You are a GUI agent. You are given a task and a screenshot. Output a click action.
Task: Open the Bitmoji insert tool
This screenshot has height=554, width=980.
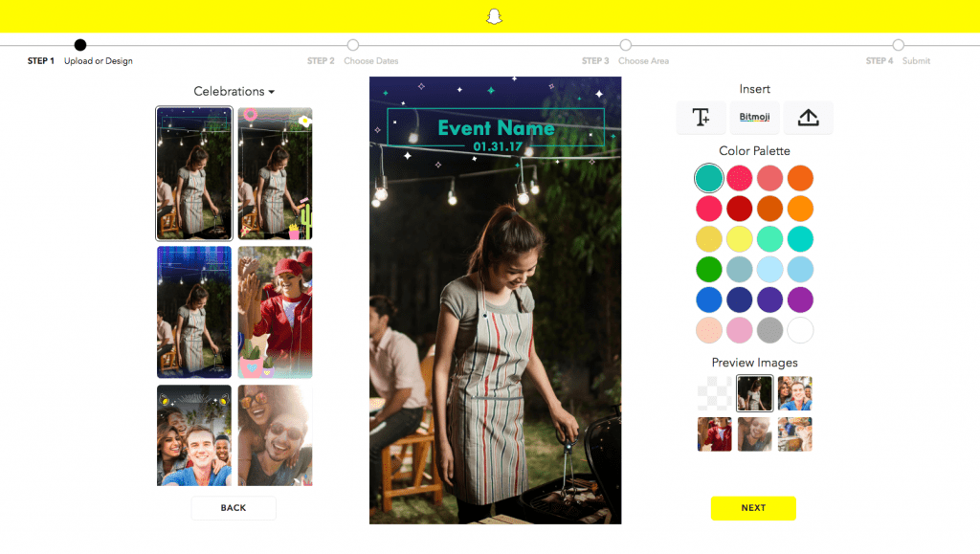[753, 118]
